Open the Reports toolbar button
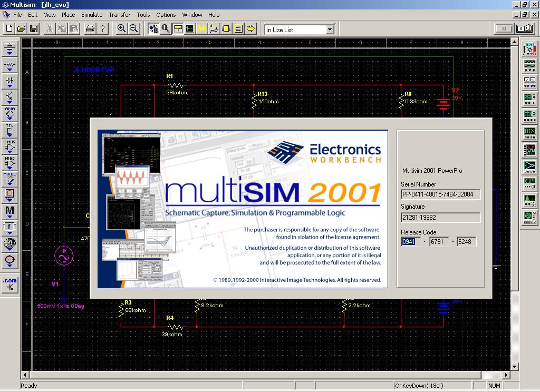This screenshot has width=540, height=392. coord(238,28)
